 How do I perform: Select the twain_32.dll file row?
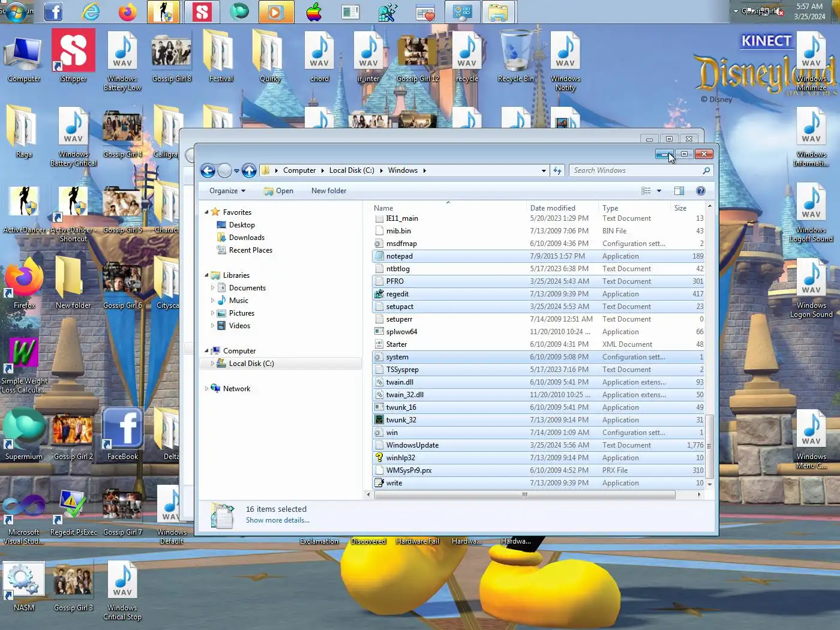click(x=538, y=395)
